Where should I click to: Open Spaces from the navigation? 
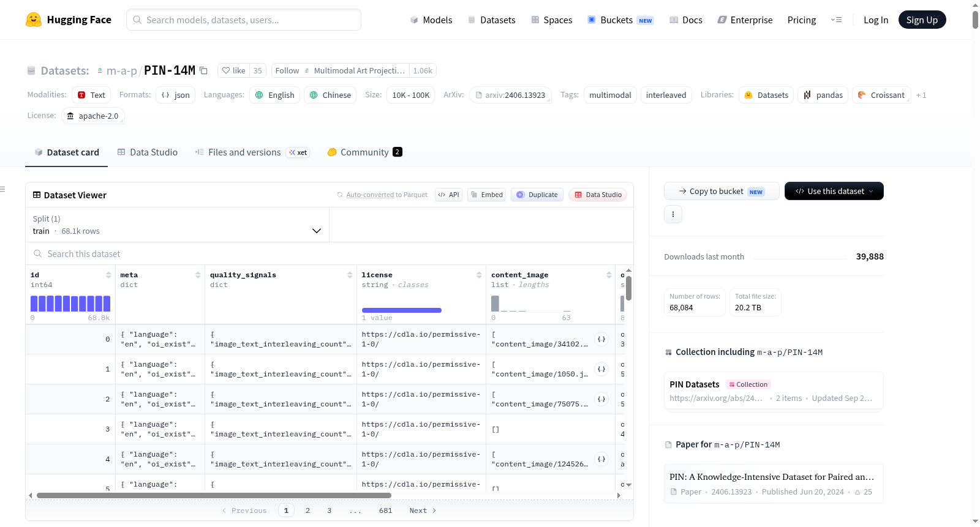[x=552, y=20]
